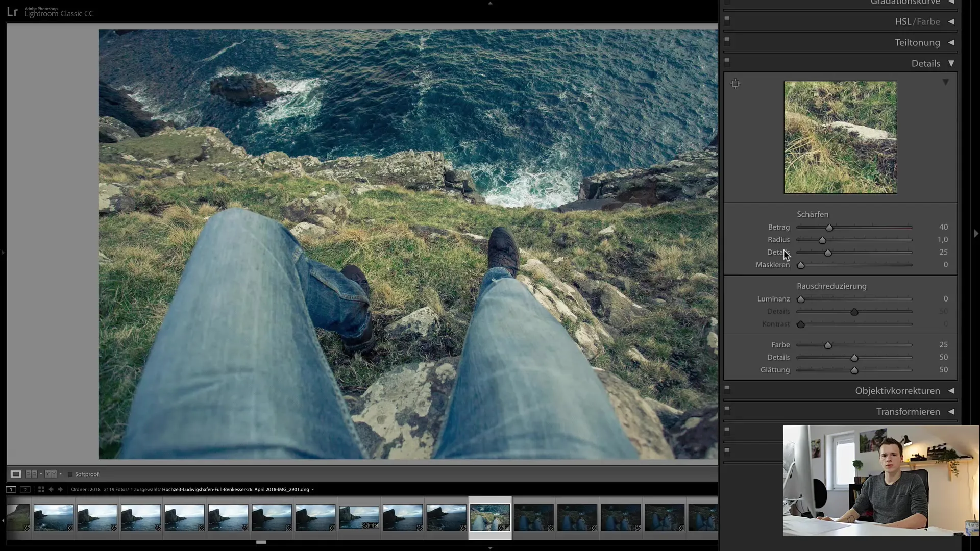
Task: Click the 'Ordner : 2018' folder text
Action: [86, 490]
